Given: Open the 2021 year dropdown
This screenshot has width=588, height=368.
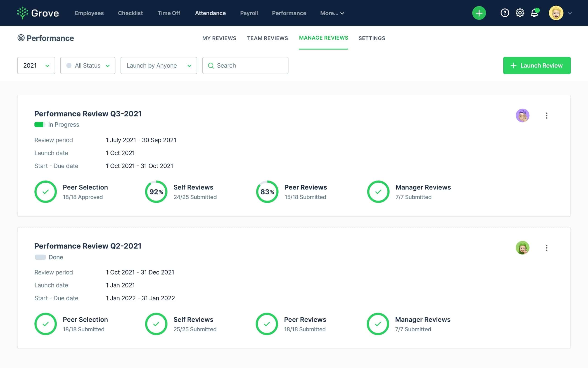Looking at the screenshot, I should tap(36, 65).
